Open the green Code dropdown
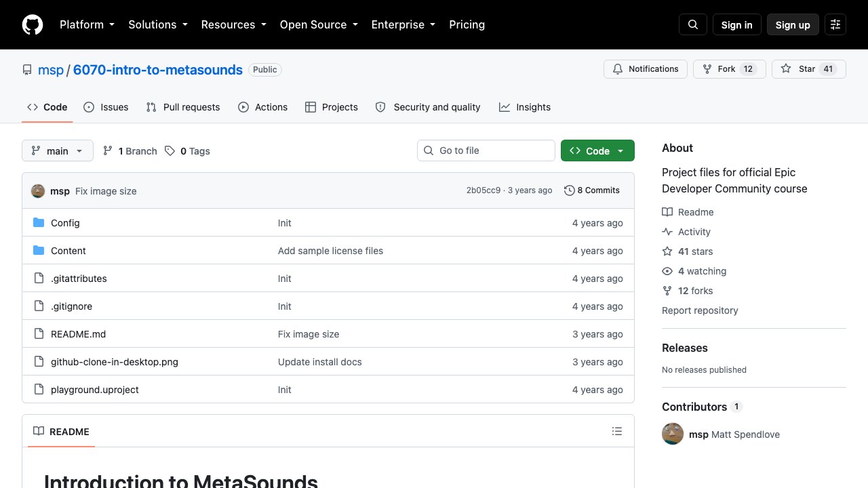The width and height of the screenshot is (868, 488). [597, 150]
